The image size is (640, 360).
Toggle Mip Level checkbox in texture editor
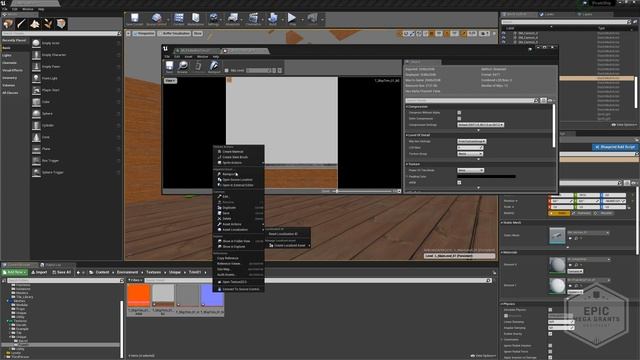coord(227,71)
